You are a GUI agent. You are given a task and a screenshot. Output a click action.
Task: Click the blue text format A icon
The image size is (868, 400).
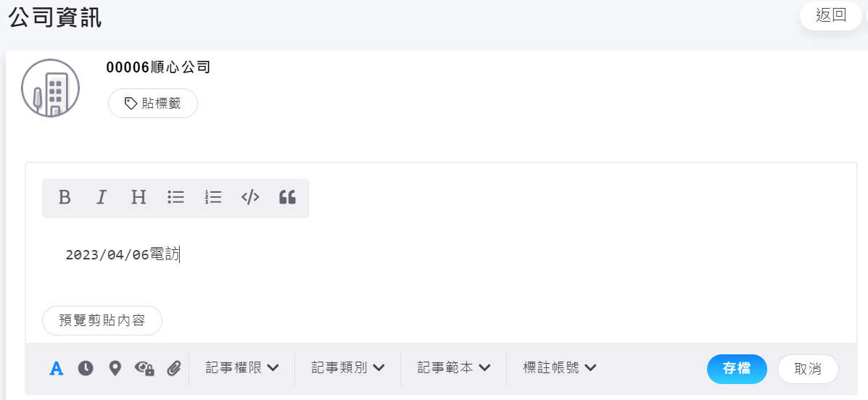point(57,368)
